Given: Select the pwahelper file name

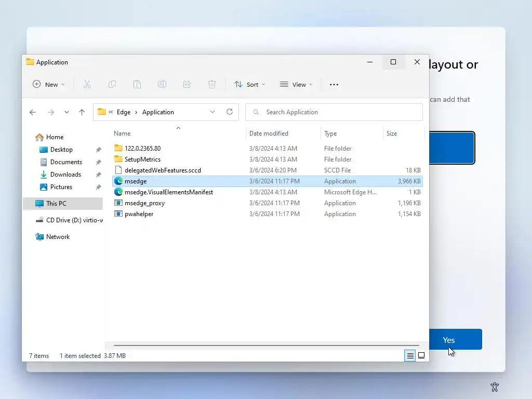Looking at the screenshot, I should click(x=139, y=214).
